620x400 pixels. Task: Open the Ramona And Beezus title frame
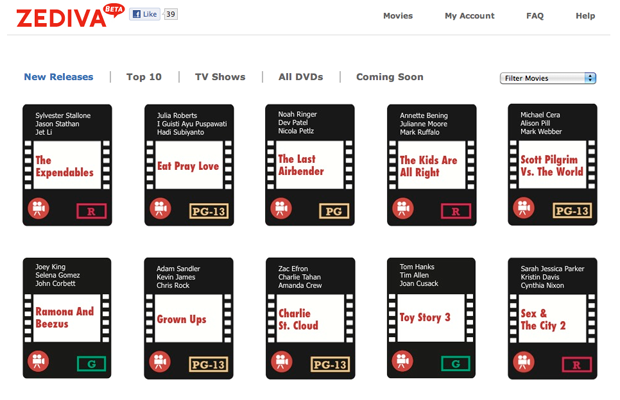(x=67, y=318)
